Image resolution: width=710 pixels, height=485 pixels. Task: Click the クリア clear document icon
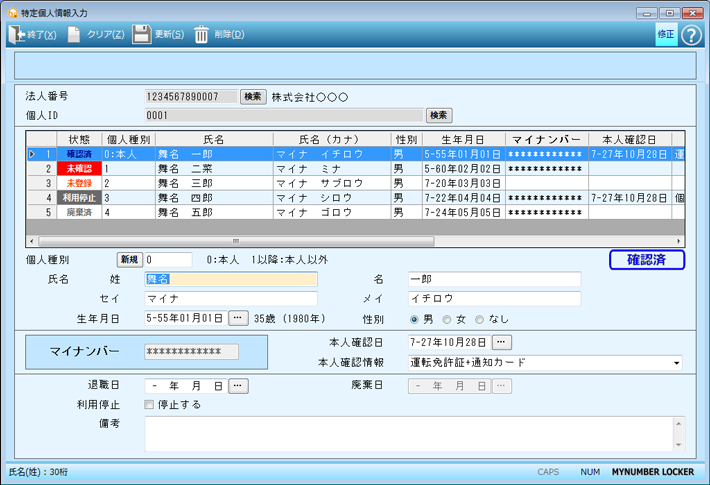[74, 35]
